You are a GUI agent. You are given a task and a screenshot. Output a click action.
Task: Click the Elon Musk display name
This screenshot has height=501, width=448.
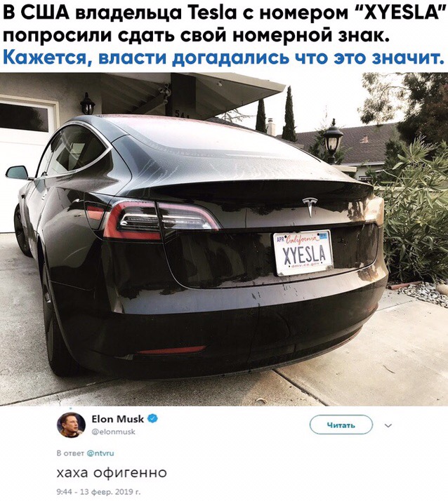pos(117,419)
